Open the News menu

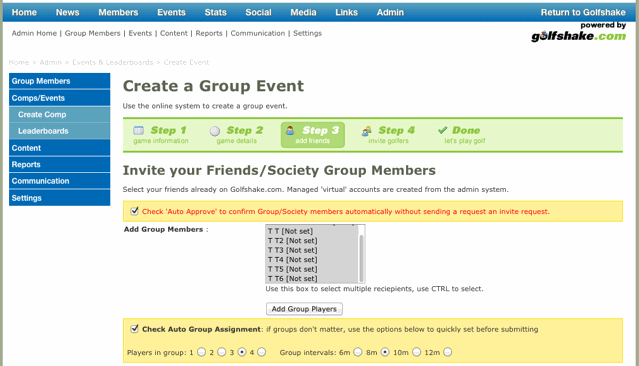68,12
